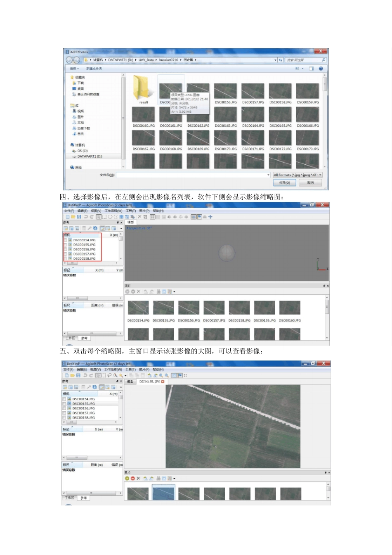Click the 文件名 input field
Screen dimensions: 392x555
(192, 175)
